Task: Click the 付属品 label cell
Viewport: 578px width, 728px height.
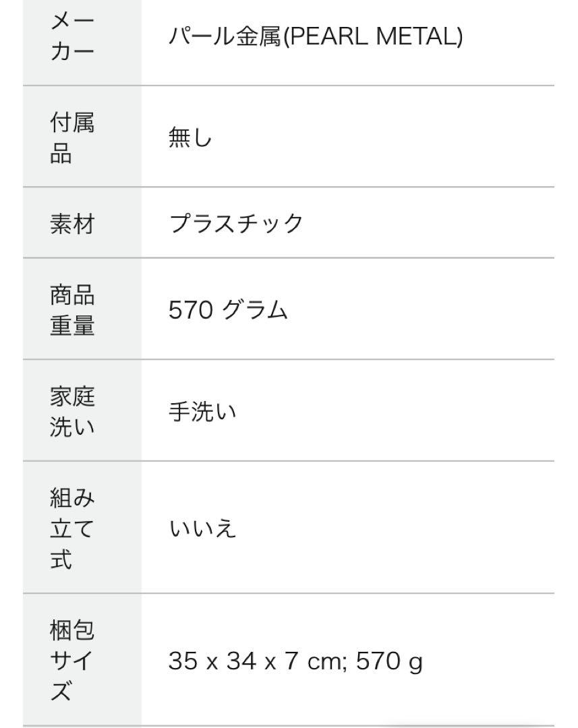Action: coord(82,136)
